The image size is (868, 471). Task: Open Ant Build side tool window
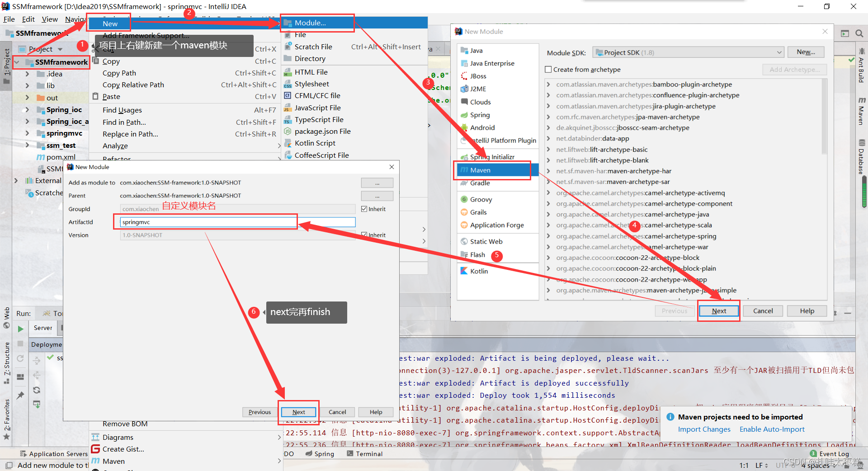point(861,66)
